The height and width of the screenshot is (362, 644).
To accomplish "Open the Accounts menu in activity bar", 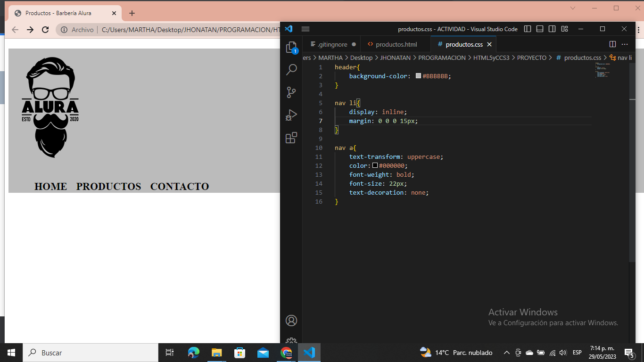I will point(291,321).
